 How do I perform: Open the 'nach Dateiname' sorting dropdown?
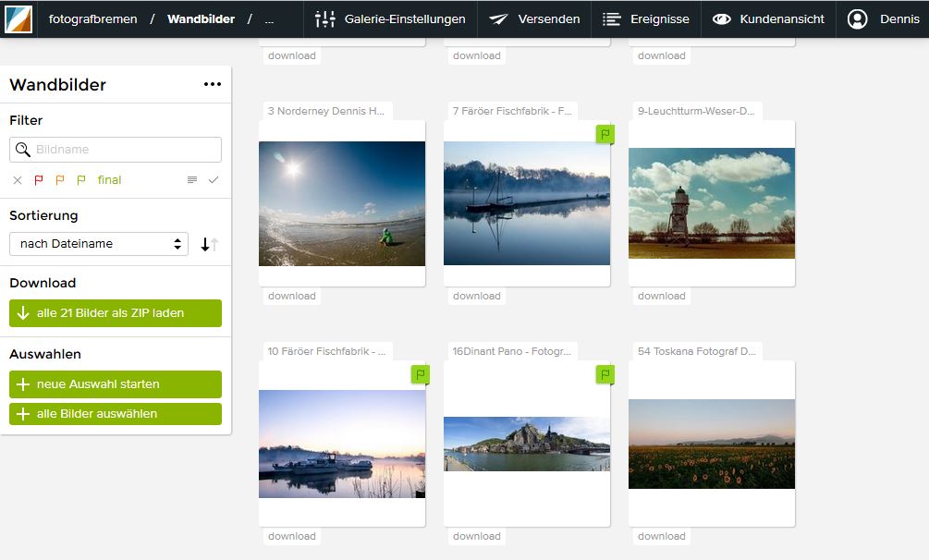coord(99,244)
